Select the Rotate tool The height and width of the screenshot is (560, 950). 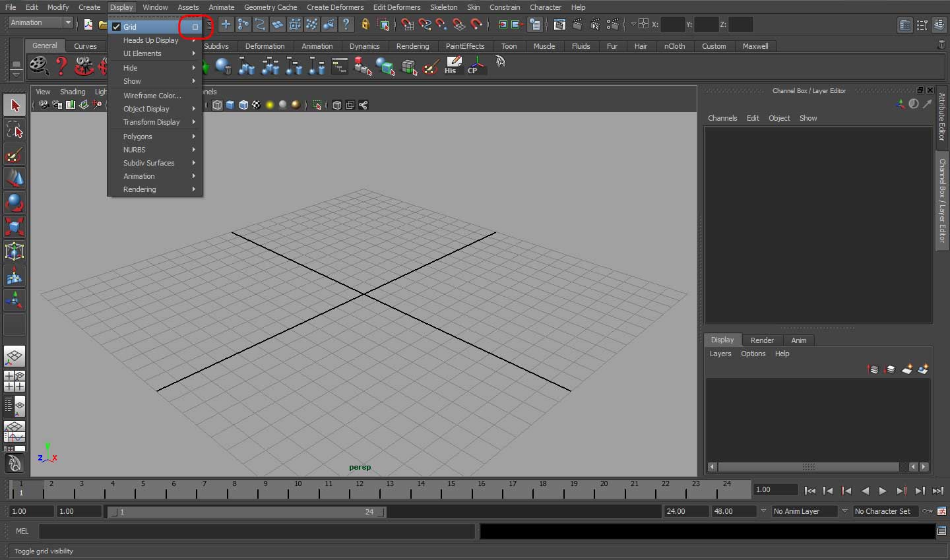(15, 202)
